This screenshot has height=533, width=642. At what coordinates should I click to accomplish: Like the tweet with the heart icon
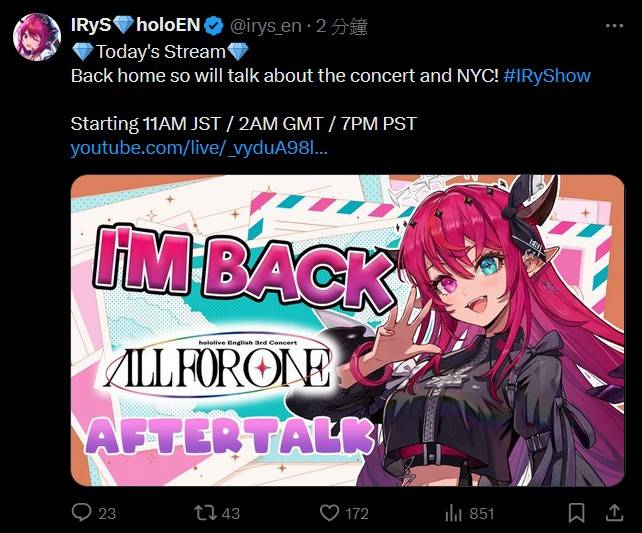pyautogui.click(x=329, y=513)
